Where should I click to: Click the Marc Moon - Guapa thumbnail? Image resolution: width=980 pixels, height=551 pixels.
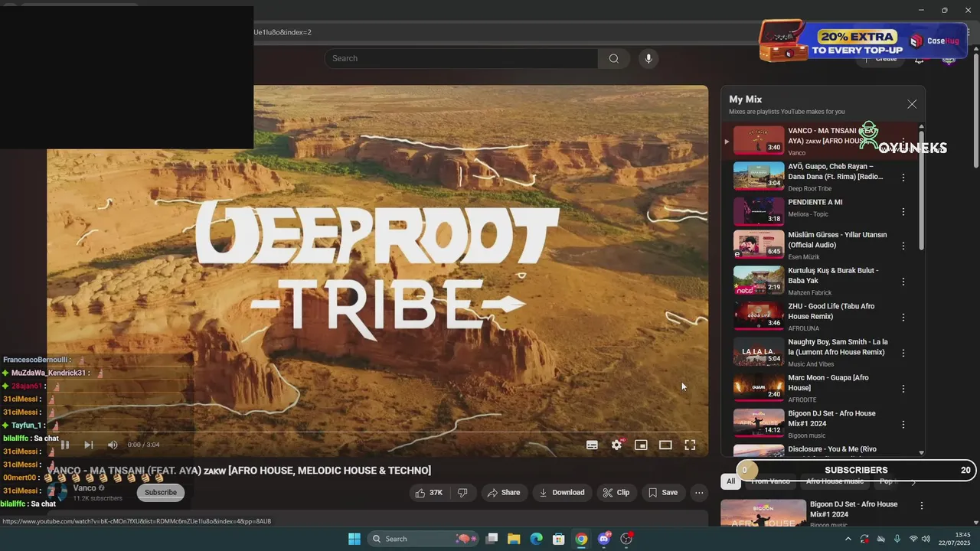pos(759,387)
